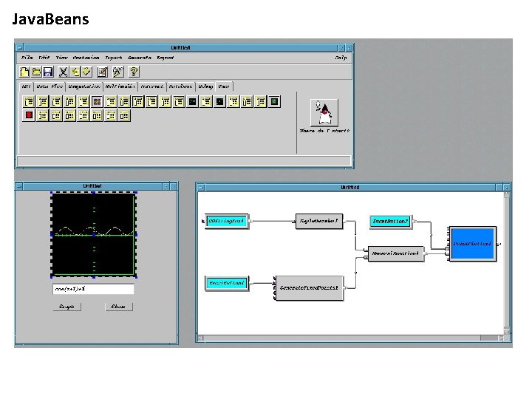Viewport: 532px width, 399px height.
Task: Switch to the Internet palette tab
Action: (x=152, y=86)
